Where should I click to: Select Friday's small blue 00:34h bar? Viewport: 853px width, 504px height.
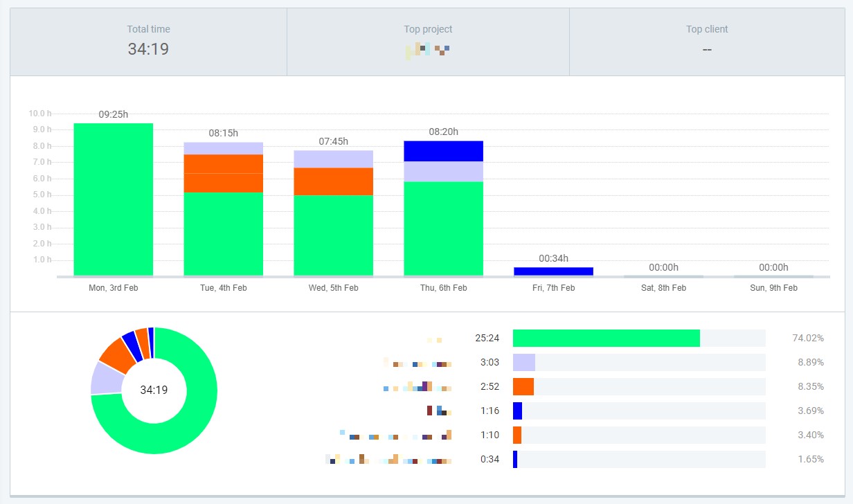pyautogui.click(x=553, y=271)
